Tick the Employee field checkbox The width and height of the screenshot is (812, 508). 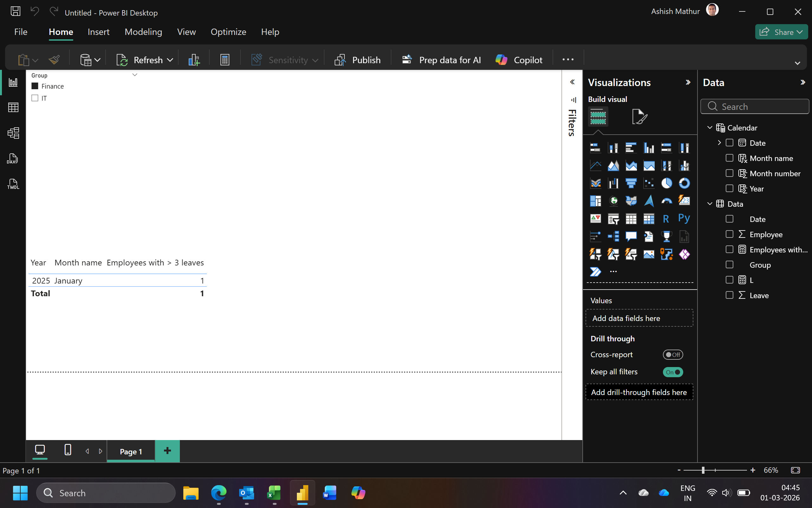click(730, 234)
